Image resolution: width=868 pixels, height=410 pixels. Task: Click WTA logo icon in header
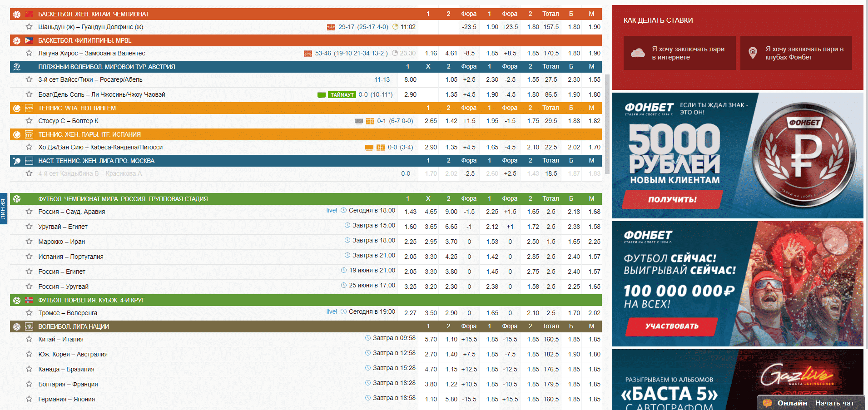(29, 108)
